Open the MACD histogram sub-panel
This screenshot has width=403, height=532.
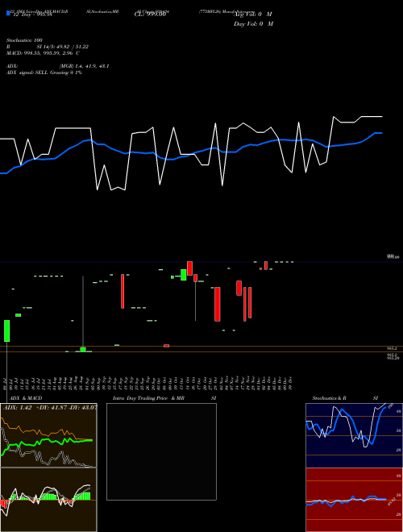pyautogui.click(x=48, y=500)
